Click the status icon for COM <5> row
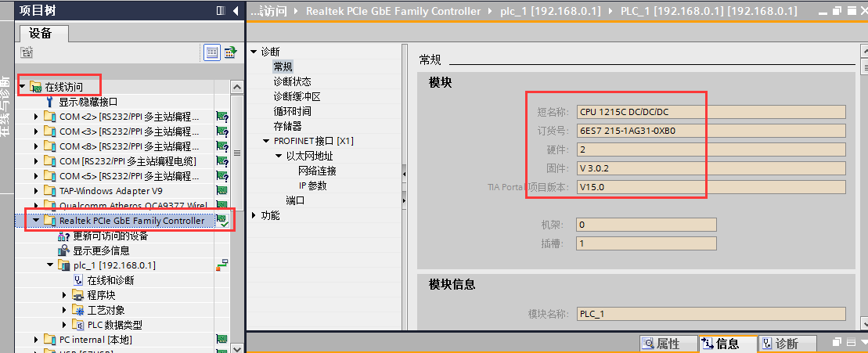The height and width of the screenshot is (353, 868). 222,176
